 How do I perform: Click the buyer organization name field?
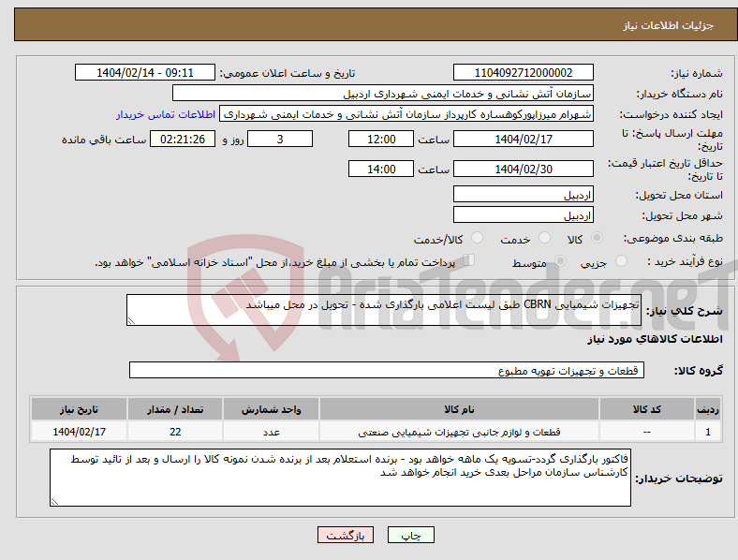tap(383, 93)
